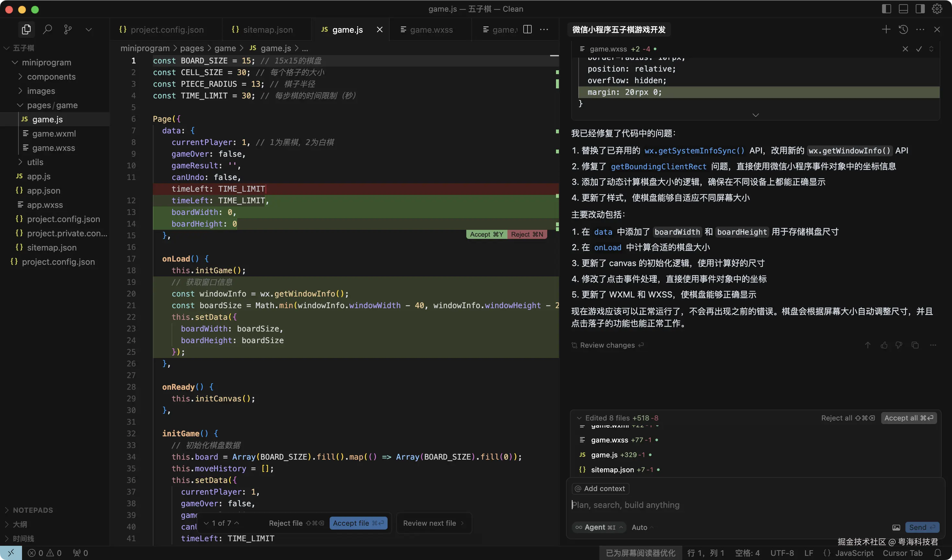Open chat history clock icon
Screen dimensions: 952x560
903,29
